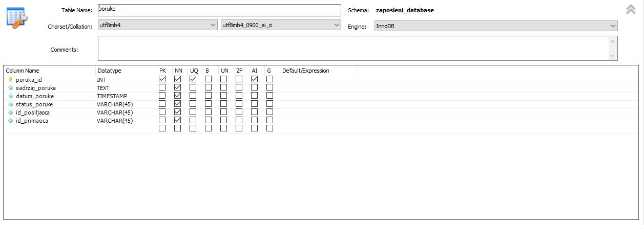Check PK checkbox in the empty new row
Screen dimensions: 644x225
coord(162,128)
